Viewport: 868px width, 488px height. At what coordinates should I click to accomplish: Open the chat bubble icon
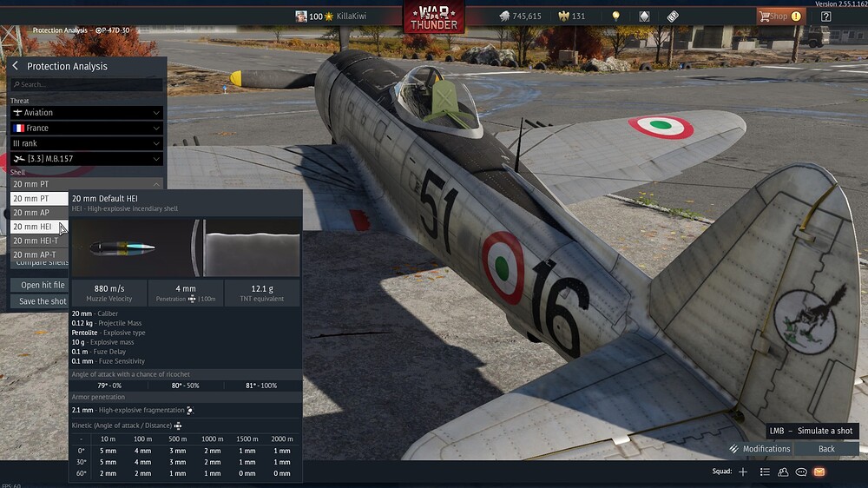801,472
